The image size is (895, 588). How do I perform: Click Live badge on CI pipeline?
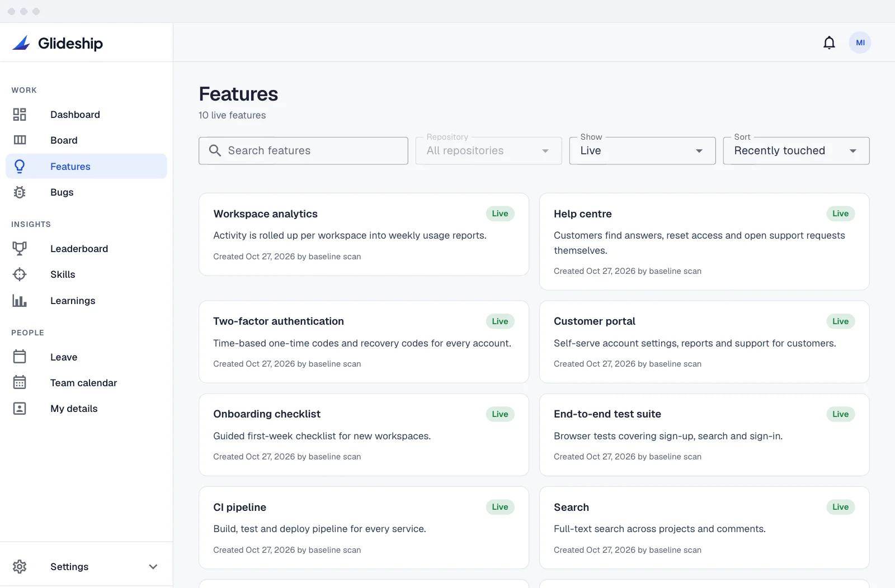click(x=500, y=507)
